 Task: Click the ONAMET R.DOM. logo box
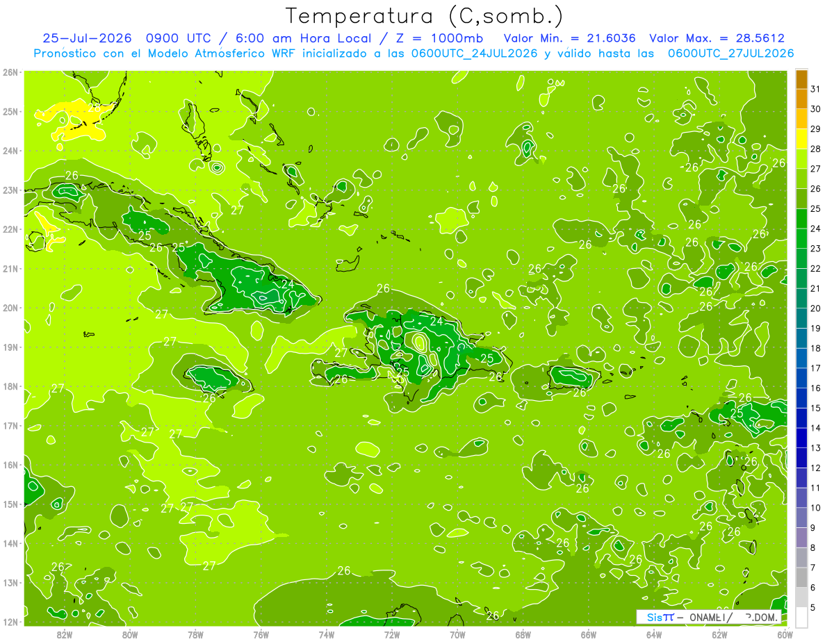(709, 617)
